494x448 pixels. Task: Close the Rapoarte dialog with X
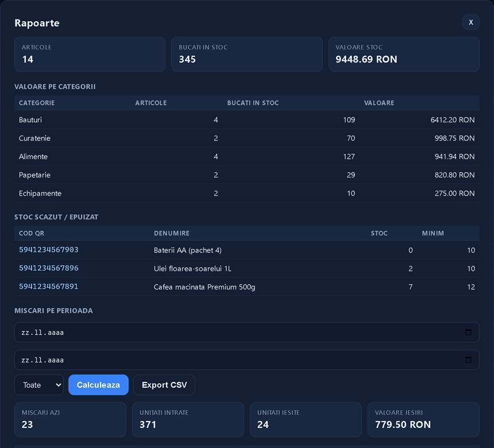point(470,22)
